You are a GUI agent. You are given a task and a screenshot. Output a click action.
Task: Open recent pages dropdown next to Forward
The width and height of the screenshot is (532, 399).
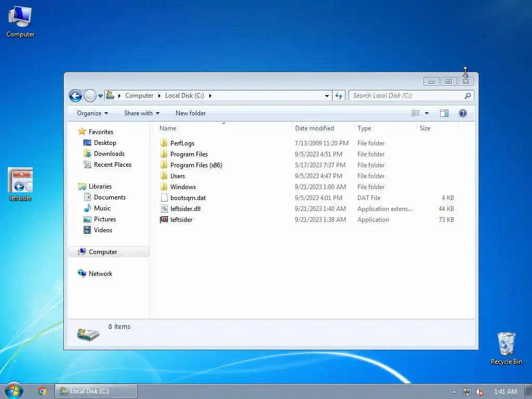[100, 96]
